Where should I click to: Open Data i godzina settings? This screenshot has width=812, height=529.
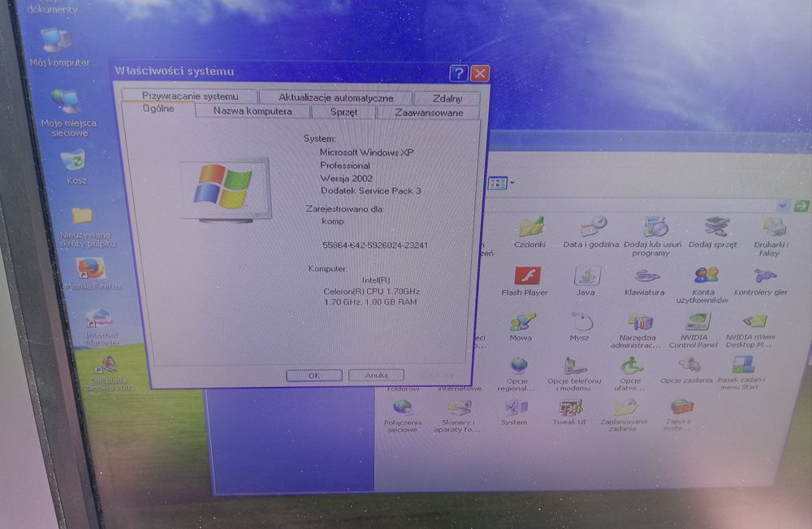(x=591, y=232)
